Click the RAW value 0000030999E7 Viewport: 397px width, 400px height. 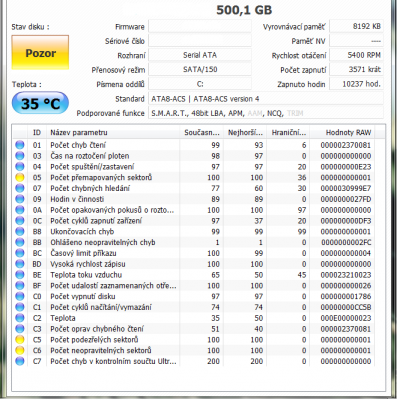[x=346, y=188]
